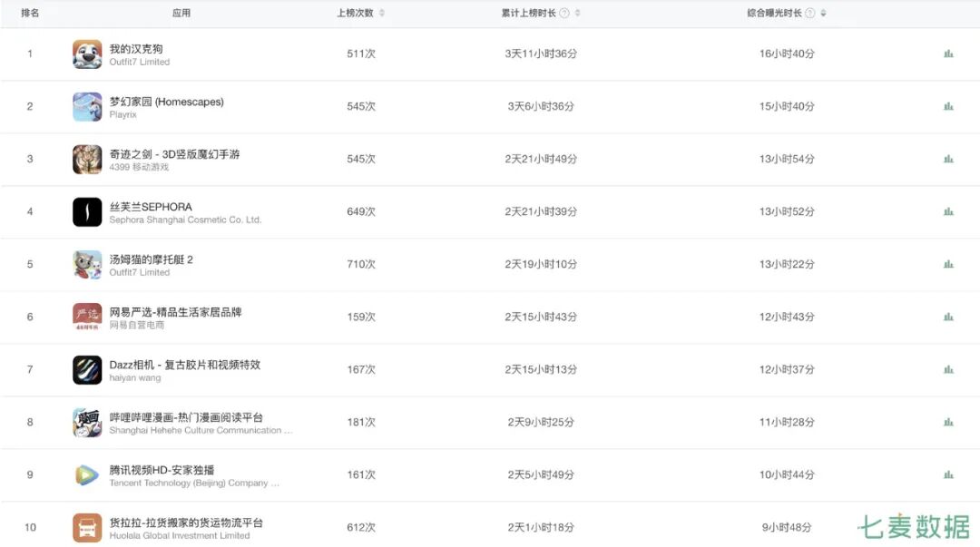Select the 9小时48分 cell
This screenshot has width=980, height=547.
[787, 527]
